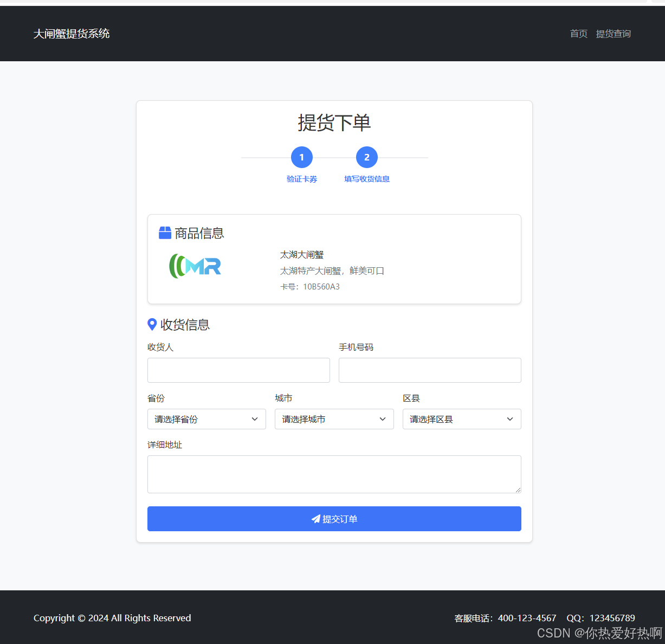The width and height of the screenshot is (665, 644).
Task: Click the product name 太湖大闸蟹
Action: (x=302, y=255)
